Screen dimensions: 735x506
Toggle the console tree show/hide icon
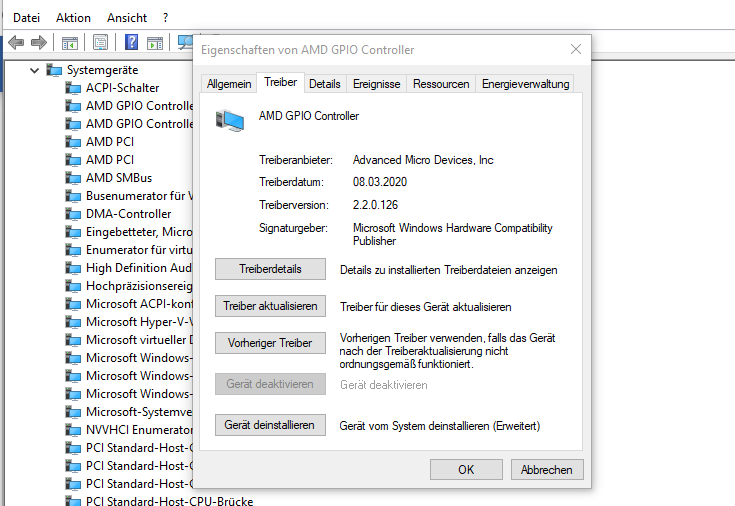click(69, 43)
